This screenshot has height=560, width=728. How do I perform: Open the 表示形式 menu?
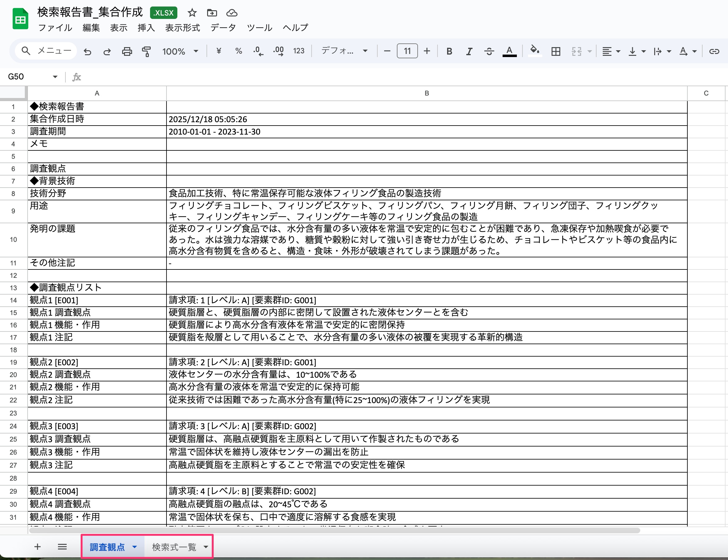(183, 28)
